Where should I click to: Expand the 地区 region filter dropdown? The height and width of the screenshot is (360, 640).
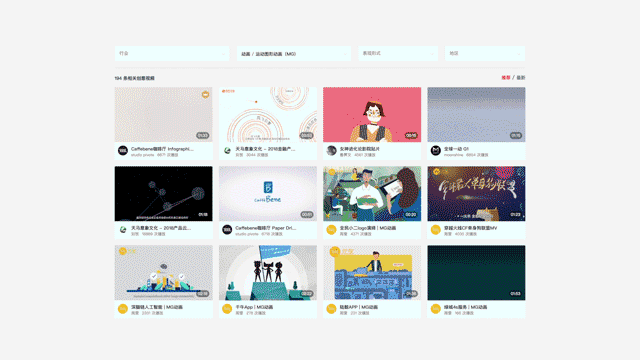coord(485,53)
